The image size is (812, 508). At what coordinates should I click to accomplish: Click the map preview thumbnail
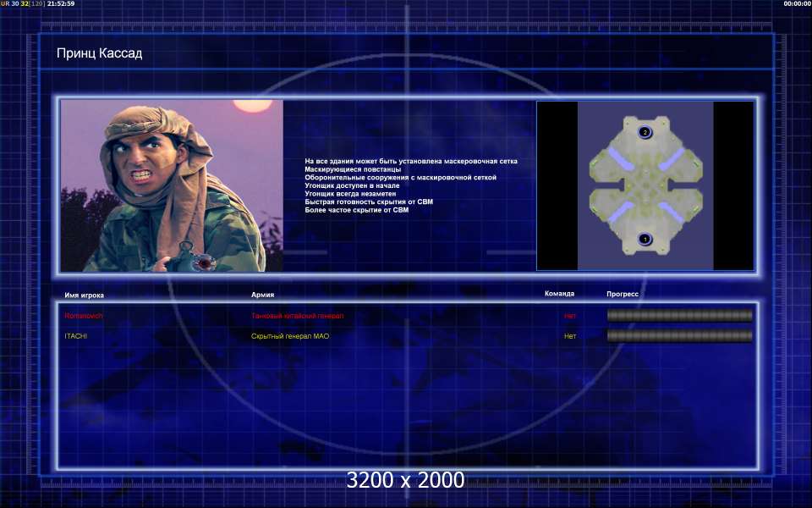[645, 185]
